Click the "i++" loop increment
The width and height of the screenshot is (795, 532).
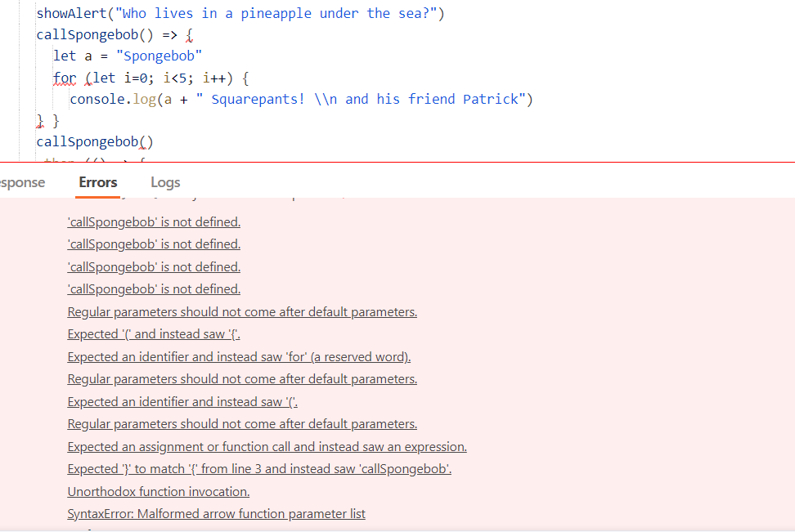coord(214,78)
